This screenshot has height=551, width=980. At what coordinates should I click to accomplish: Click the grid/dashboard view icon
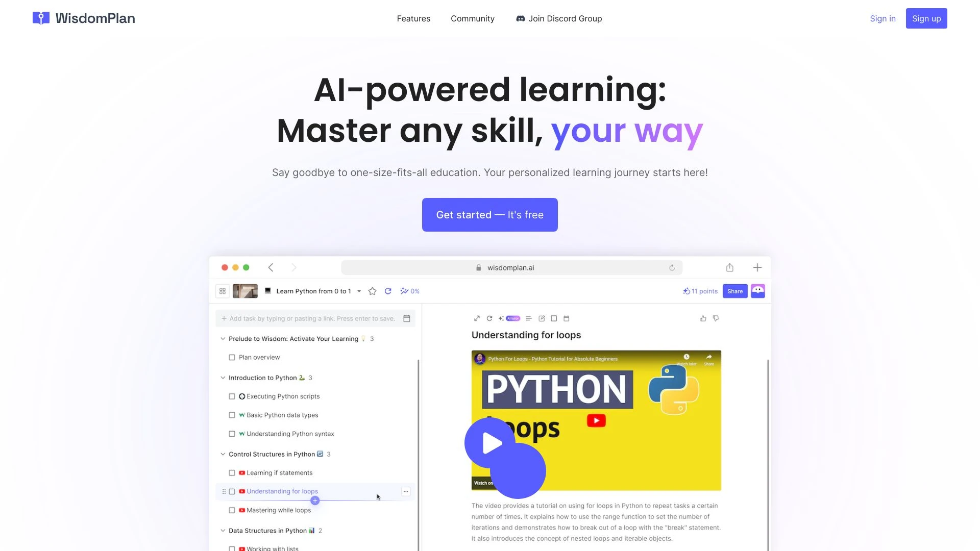click(x=222, y=291)
